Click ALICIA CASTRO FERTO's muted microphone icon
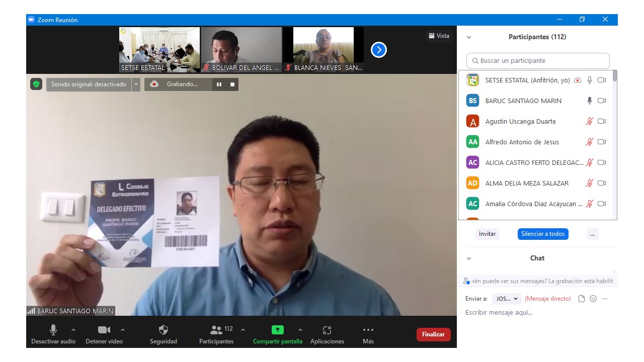This screenshot has width=644, height=362. coord(590,162)
